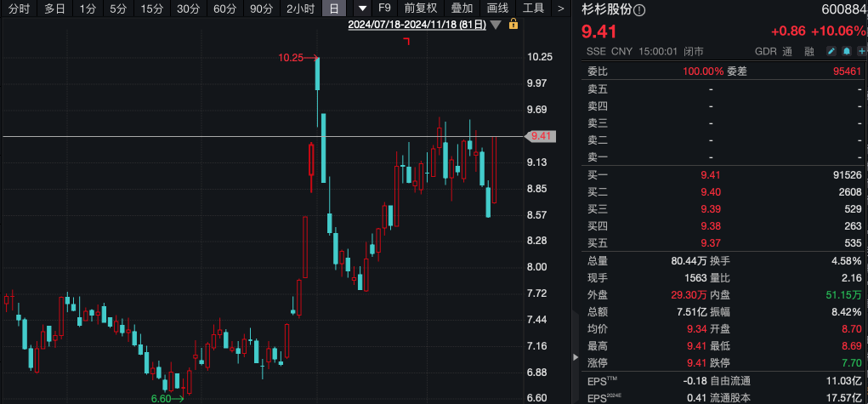
Task: Click the GDR tag
Action: pyautogui.click(x=766, y=52)
